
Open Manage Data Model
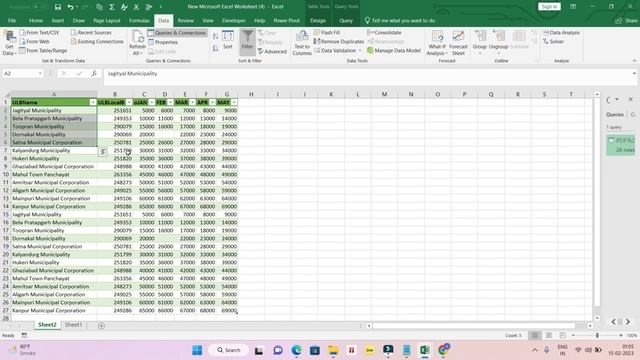[x=393, y=51]
